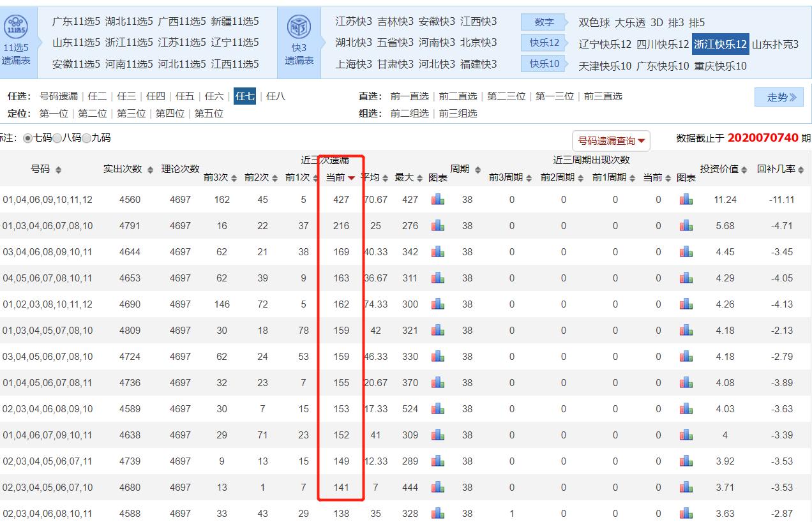Open period chart icon before 投资价值 4.29

tap(686, 278)
